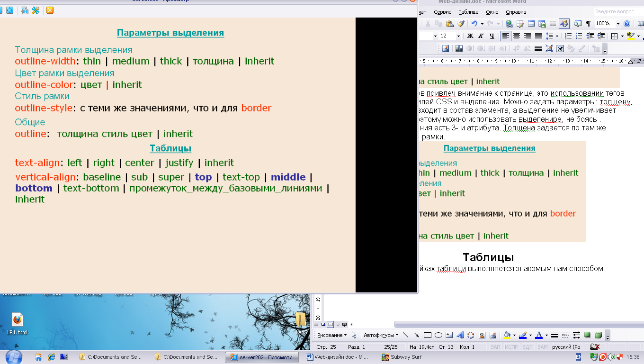The image size is (644, 364).
Task: Open borders dropdown arrow in Word
Action: pos(621,36)
